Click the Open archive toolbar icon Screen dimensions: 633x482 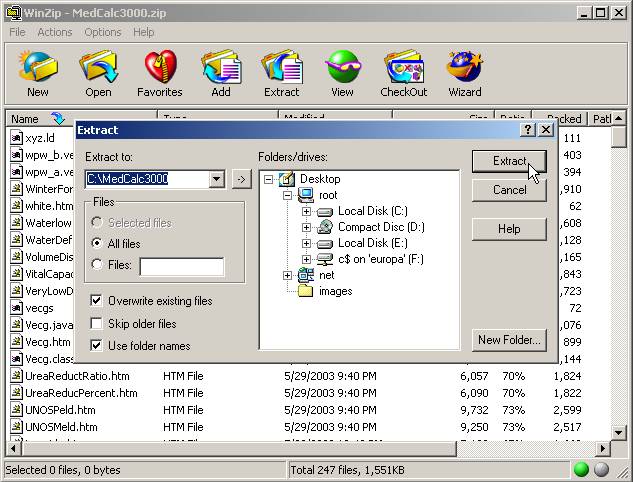tap(98, 74)
